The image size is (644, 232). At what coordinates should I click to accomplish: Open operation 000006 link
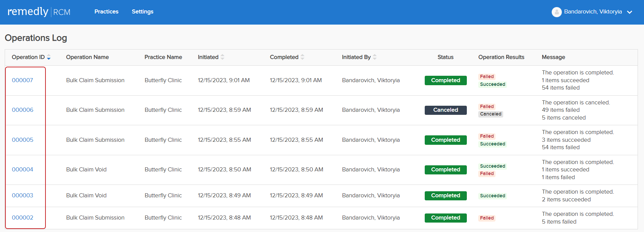click(23, 110)
